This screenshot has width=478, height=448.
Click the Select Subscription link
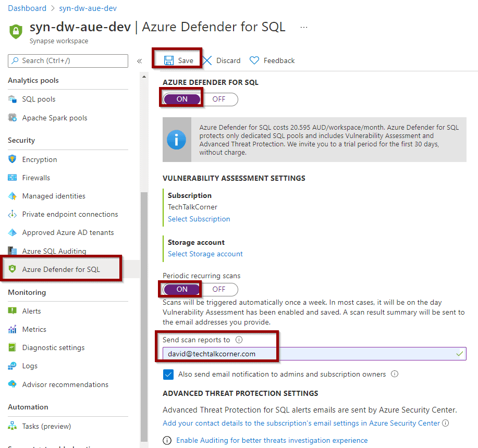point(199,219)
